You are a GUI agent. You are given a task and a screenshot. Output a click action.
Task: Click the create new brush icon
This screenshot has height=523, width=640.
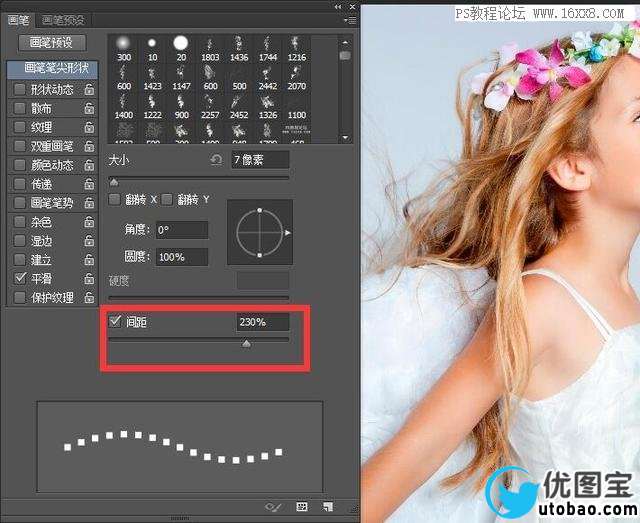pyautogui.click(x=327, y=507)
